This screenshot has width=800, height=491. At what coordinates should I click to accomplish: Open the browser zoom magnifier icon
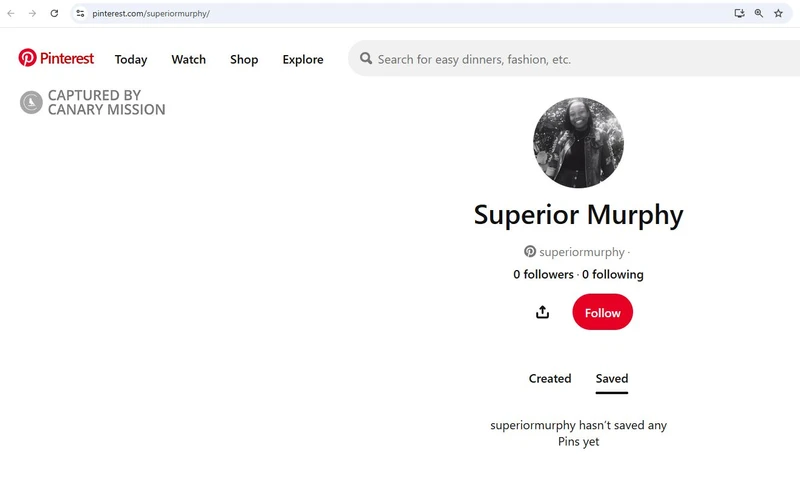click(x=759, y=13)
